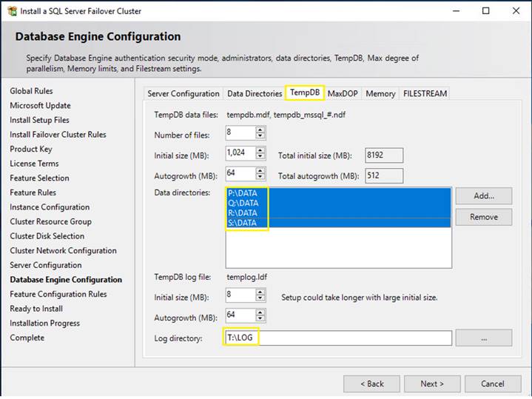Click the Microsoft Update step
Screen dimensions: 532x399
coord(41,106)
